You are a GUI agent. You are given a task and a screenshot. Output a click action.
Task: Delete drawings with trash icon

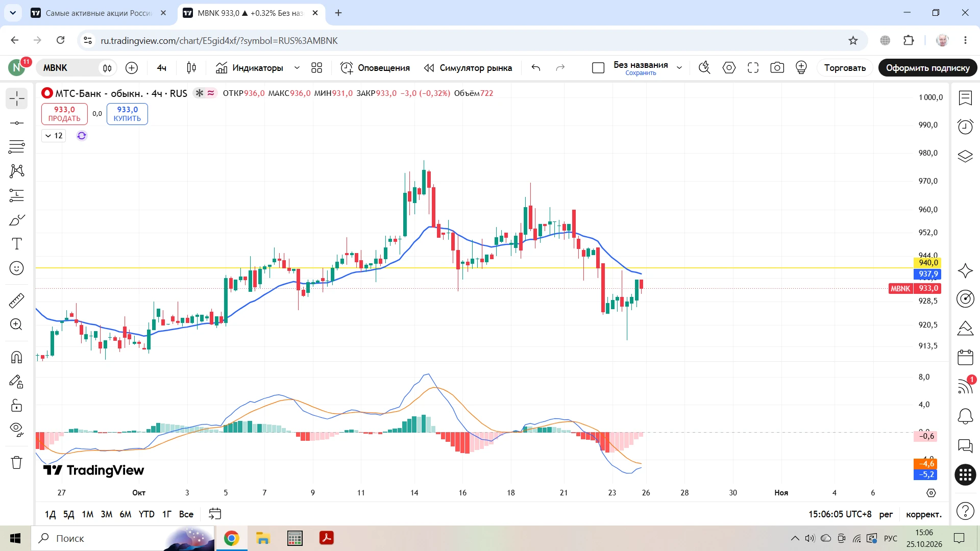(16, 462)
